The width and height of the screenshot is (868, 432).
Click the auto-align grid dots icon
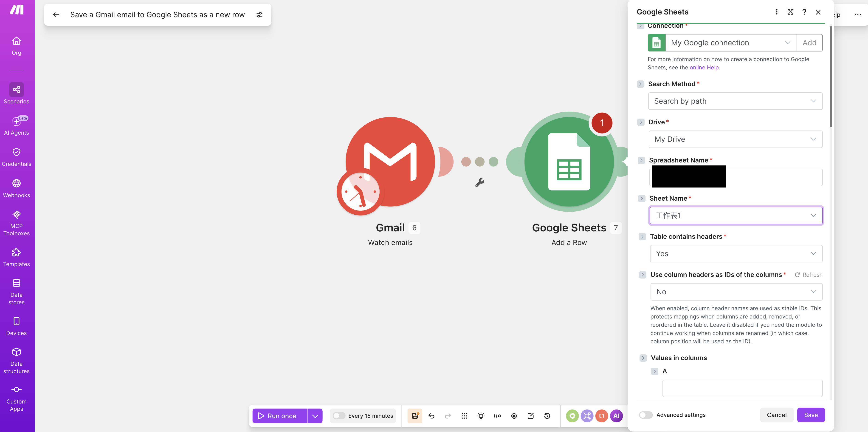pos(464,416)
